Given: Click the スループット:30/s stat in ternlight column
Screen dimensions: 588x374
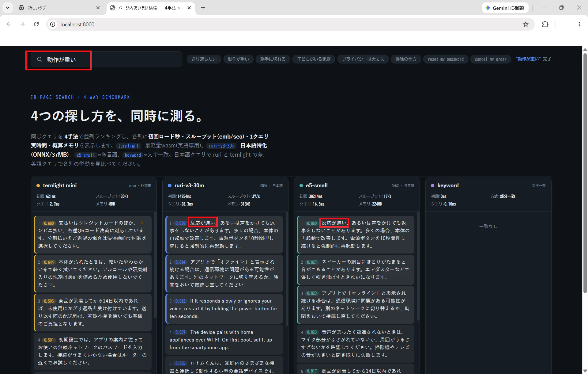Looking at the screenshot, I should coord(112,196).
